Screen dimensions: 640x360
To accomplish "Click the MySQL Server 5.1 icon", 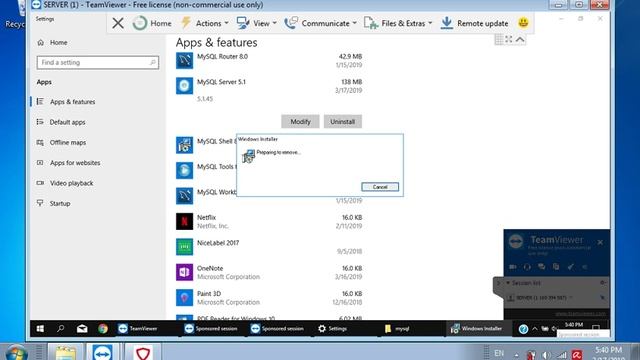I will tap(184, 86).
